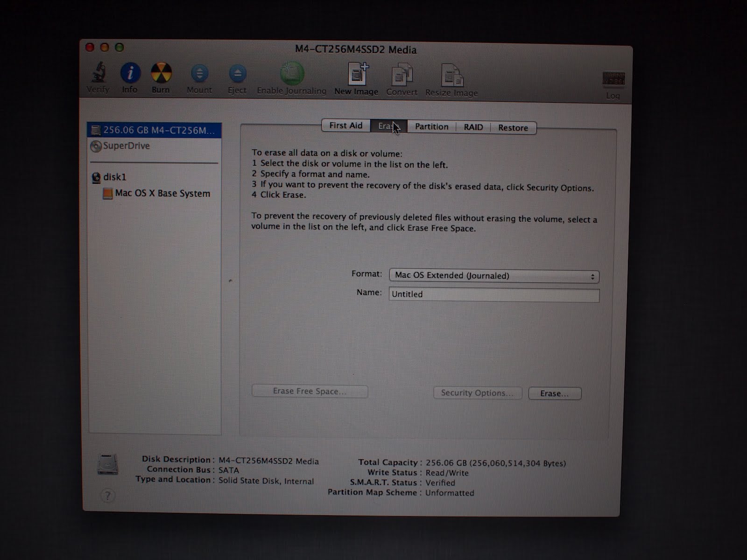This screenshot has height=560, width=747.
Task: Click the Security Options button
Action: click(x=477, y=393)
